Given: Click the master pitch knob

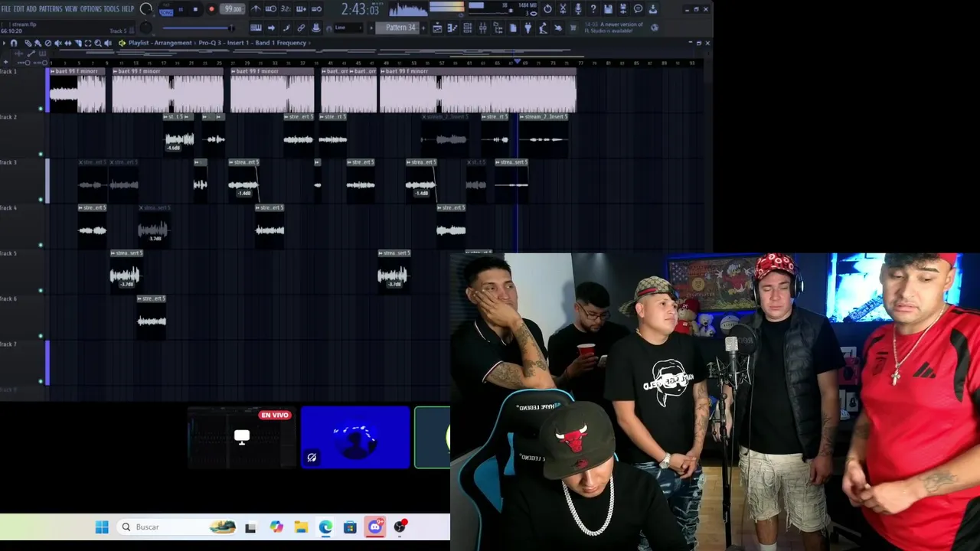Looking at the screenshot, I should tap(145, 28).
